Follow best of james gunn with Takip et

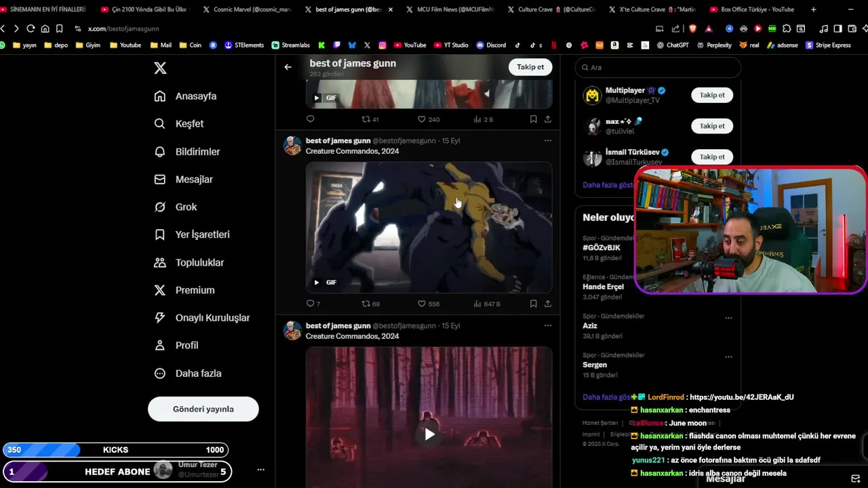point(530,67)
